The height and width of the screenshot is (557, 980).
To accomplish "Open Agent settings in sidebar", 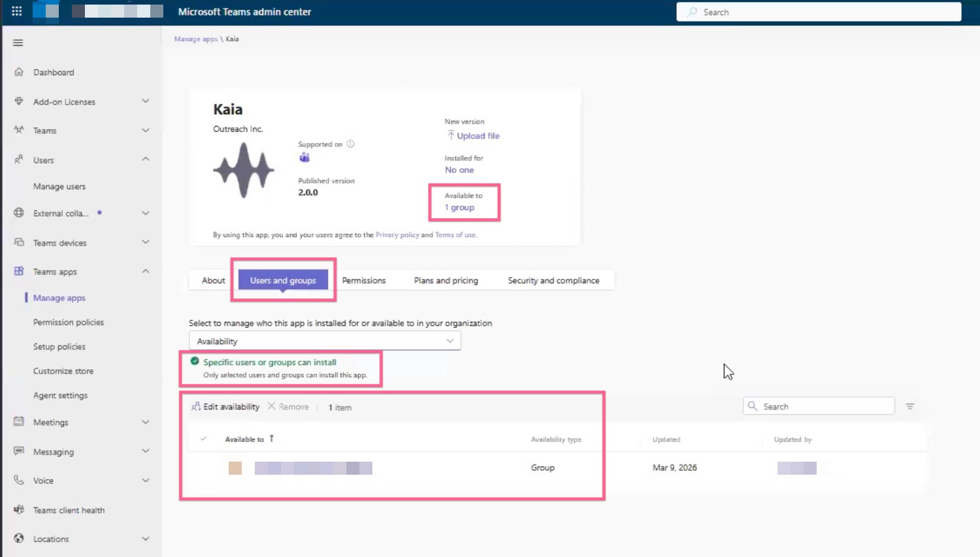I will point(60,395).
